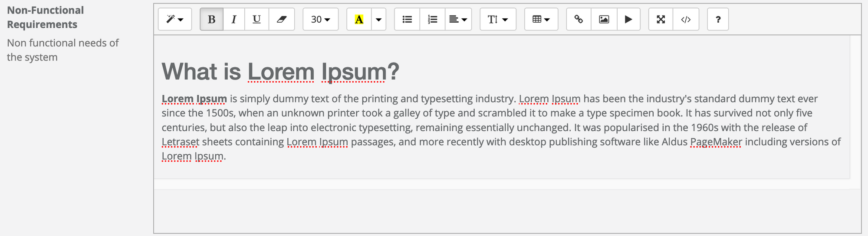Click the insert link icon

(579, 20)
